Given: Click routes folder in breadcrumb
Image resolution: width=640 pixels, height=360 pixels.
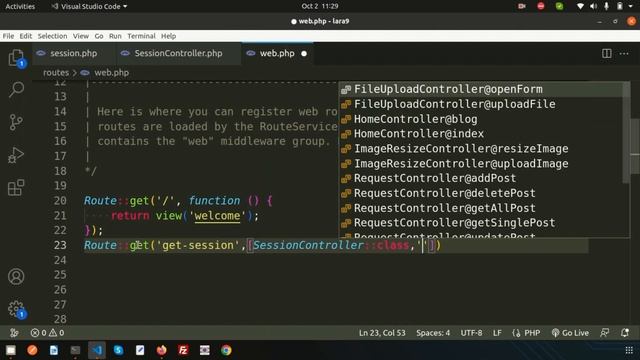Looking at the screenshot, I should (x=56, y=73).
